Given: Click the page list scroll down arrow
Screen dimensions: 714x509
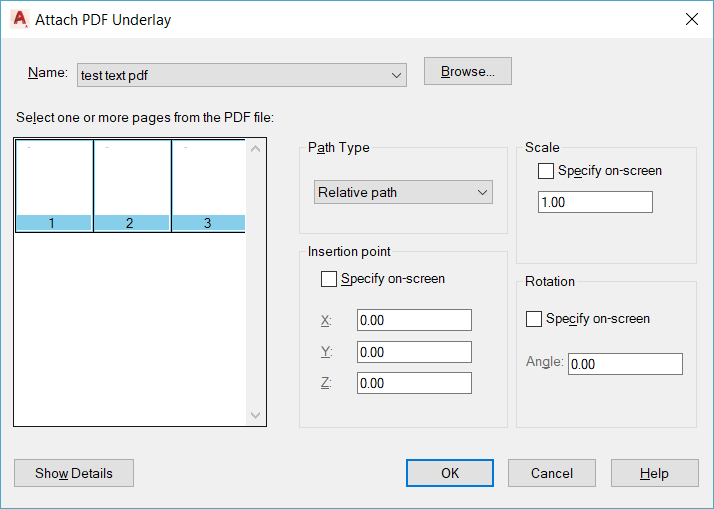Looking at the screenshot, I should [x=255, y=414].
